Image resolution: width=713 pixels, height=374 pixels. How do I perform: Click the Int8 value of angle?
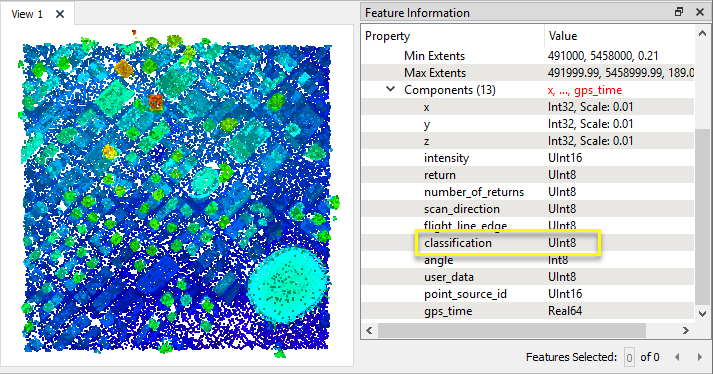coord(558,260)
